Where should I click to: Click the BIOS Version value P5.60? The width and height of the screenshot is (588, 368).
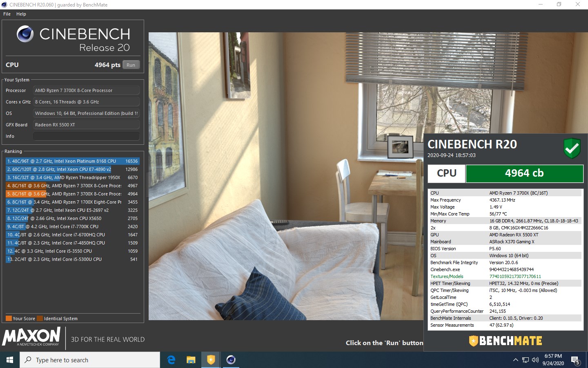tap(495, 249)
